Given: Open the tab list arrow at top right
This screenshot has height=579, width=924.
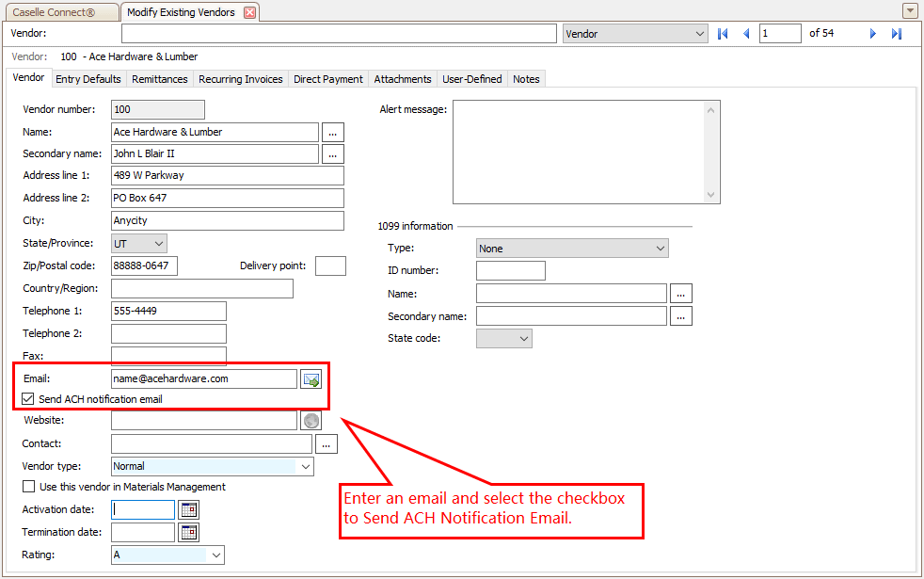Looking at the screenshot, I should point(909,10).
